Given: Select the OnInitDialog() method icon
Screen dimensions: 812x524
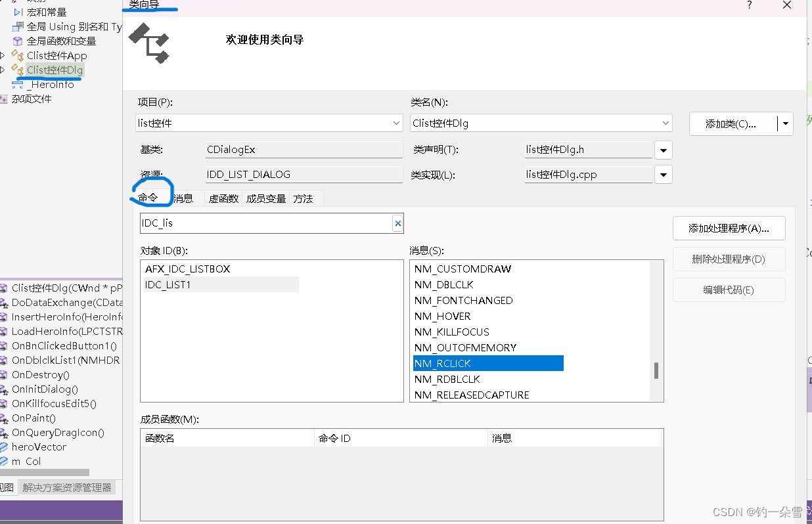Looking at the screenshot, I should [5, 389].
